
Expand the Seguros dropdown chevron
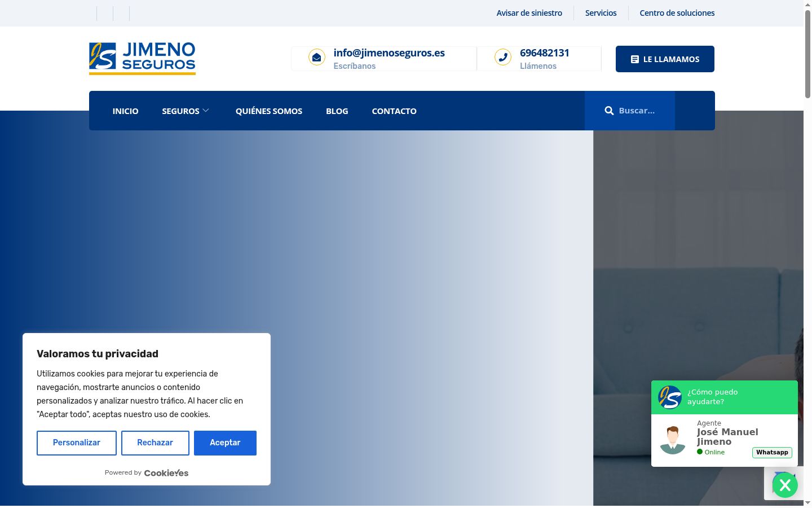[x=206, y=111]
